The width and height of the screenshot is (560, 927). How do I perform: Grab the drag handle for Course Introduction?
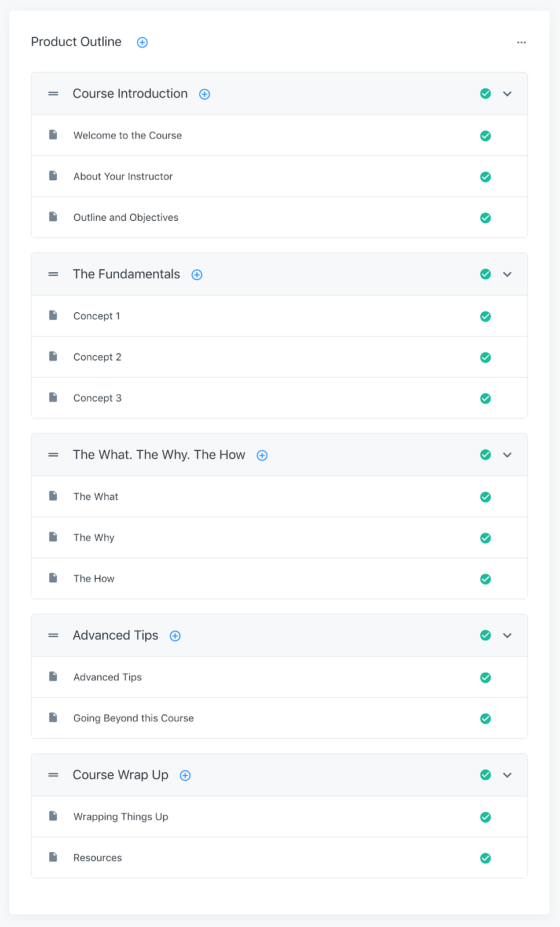(53, 94)
